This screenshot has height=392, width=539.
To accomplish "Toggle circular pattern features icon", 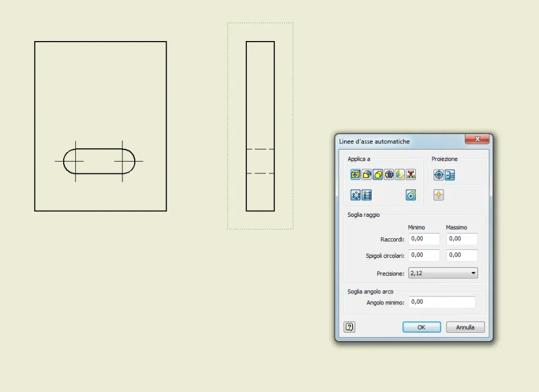I will tap(355, 195).
